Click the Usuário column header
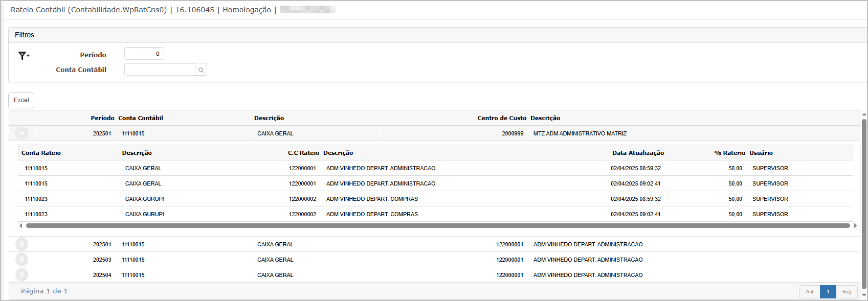The width and height of the screenshot is (868, 301). point(761,153)
